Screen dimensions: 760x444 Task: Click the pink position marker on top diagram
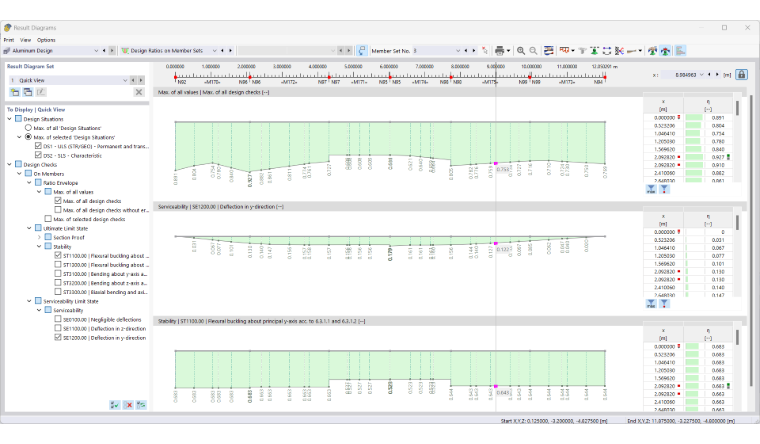point(495,164)
